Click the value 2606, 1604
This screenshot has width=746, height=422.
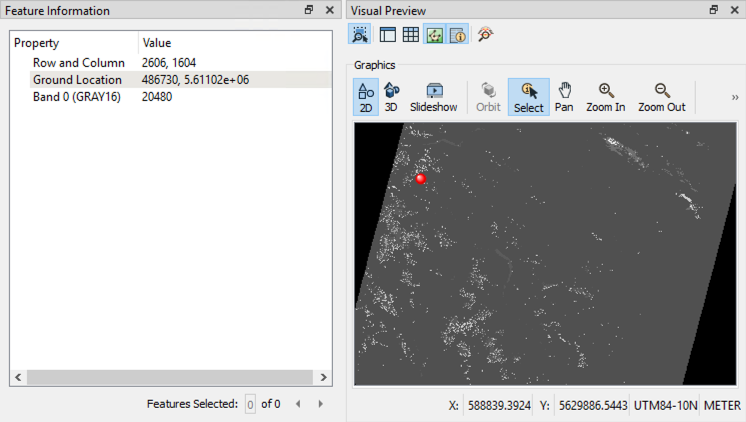(169, 63)
